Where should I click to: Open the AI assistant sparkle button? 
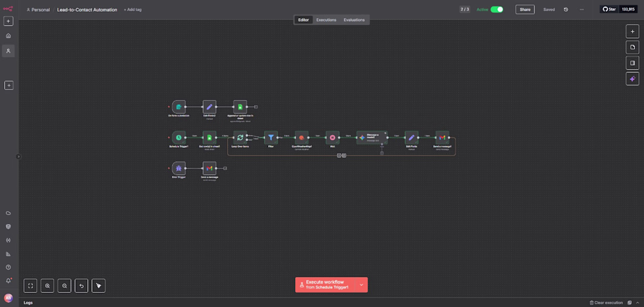[x=632, y=78]
